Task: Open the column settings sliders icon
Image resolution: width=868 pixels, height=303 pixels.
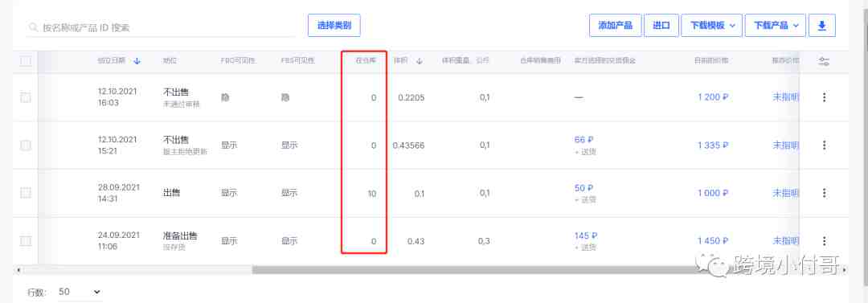Action: click(x=824, y=62)
